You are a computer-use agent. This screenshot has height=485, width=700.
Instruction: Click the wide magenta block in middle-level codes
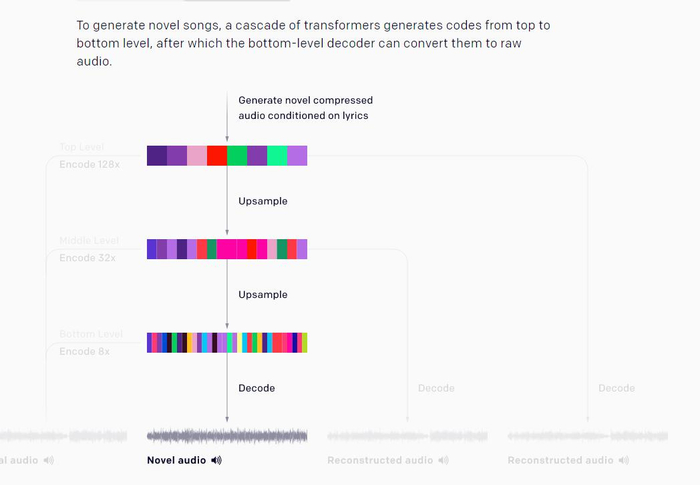pos(226,249)
